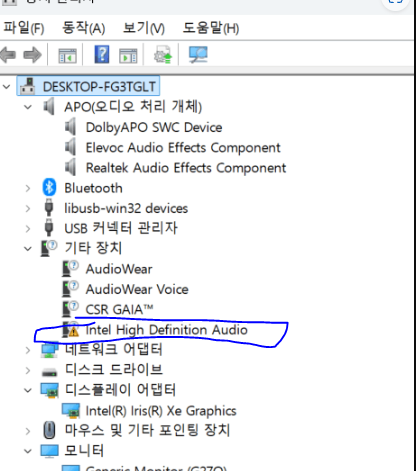
Task: Expand the 네트워크 어댑터 category
Action: [x=28, y=350]
